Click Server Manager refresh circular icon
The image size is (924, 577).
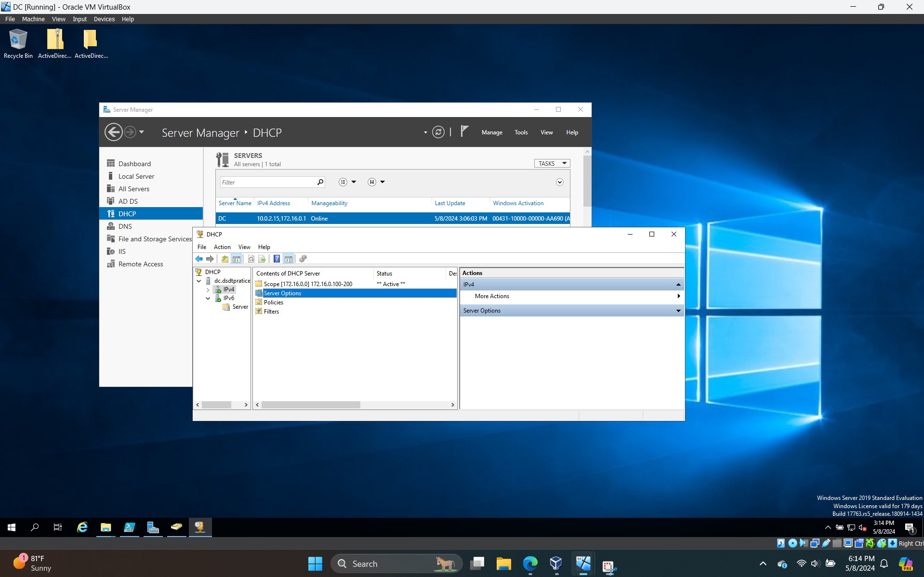tap(438, 132)
